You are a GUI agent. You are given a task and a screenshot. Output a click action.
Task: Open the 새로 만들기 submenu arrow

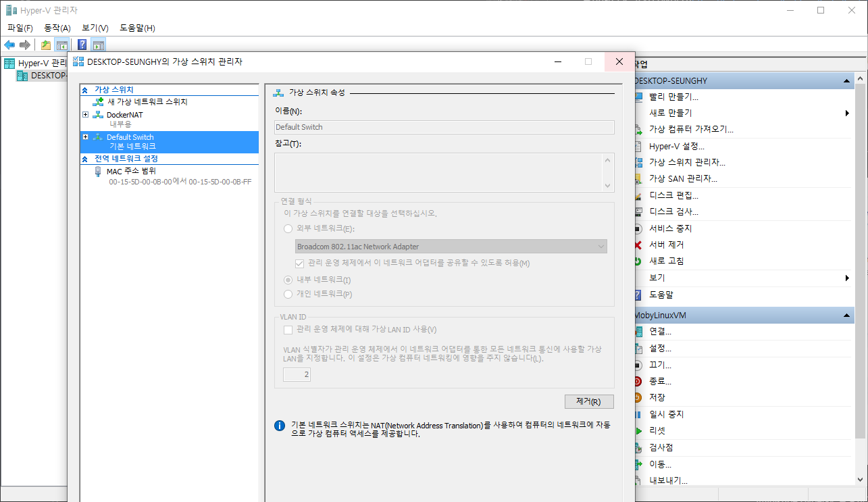click(847, 114)
